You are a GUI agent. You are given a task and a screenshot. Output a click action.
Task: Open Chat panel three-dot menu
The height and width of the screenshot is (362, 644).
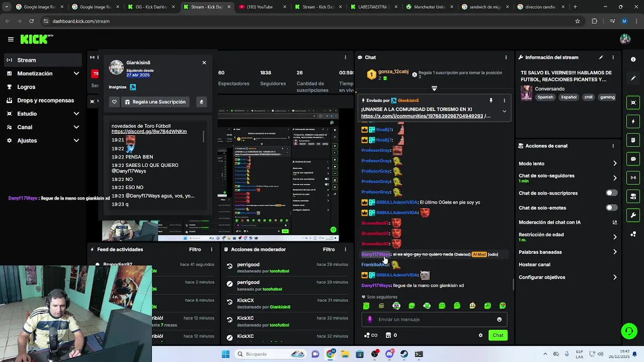pyautogui.click(x=506, y=57)
